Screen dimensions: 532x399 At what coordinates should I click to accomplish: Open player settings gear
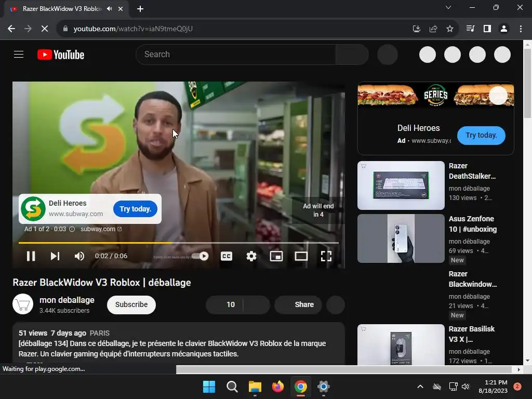pyautogui.click(x=251, y=256)
